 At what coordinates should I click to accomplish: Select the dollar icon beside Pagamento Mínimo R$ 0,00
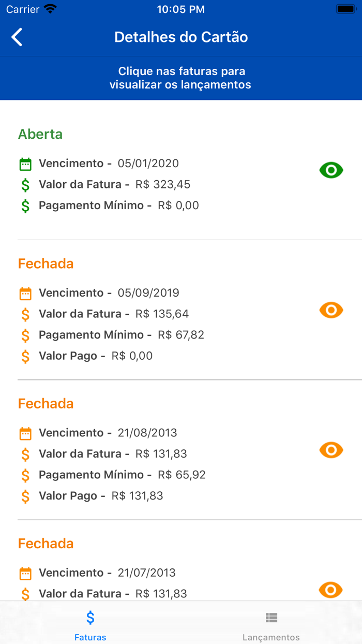(x=24, y=205)
